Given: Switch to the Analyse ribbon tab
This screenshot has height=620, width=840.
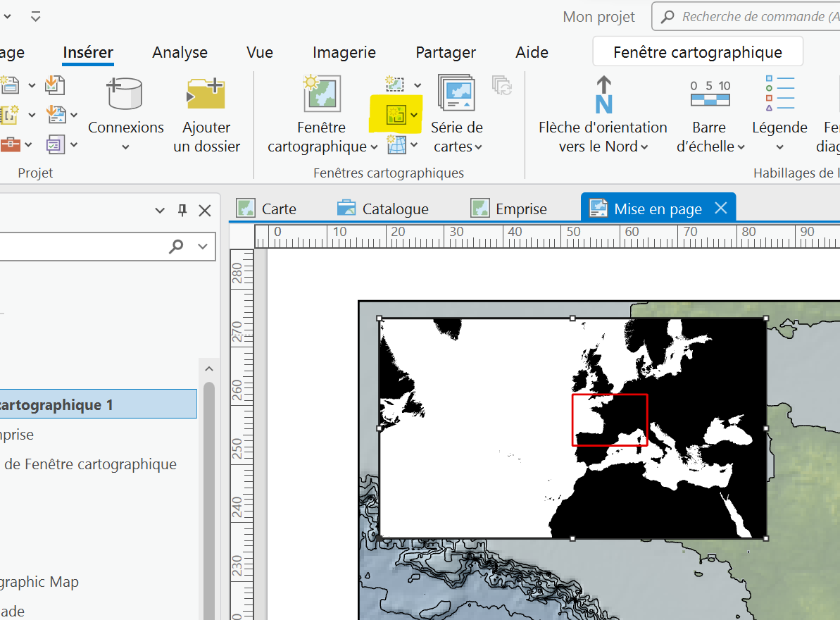Looking at the screenshot, I should 180,52.
